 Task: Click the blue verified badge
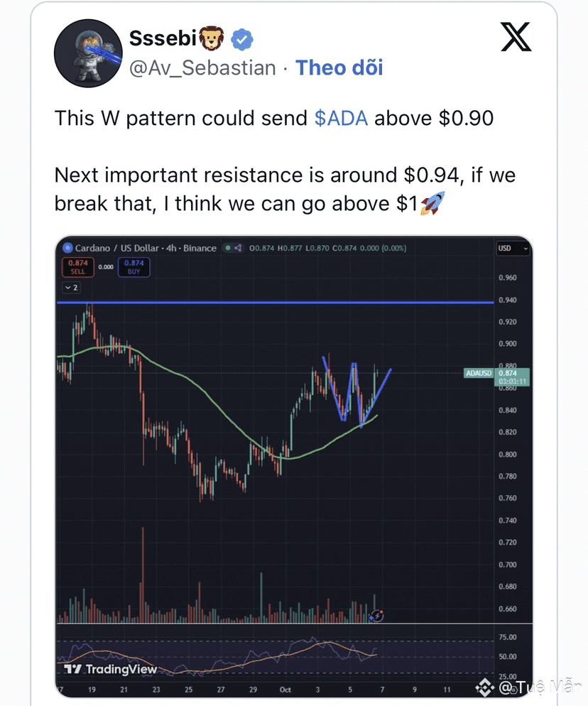point(242,40)
